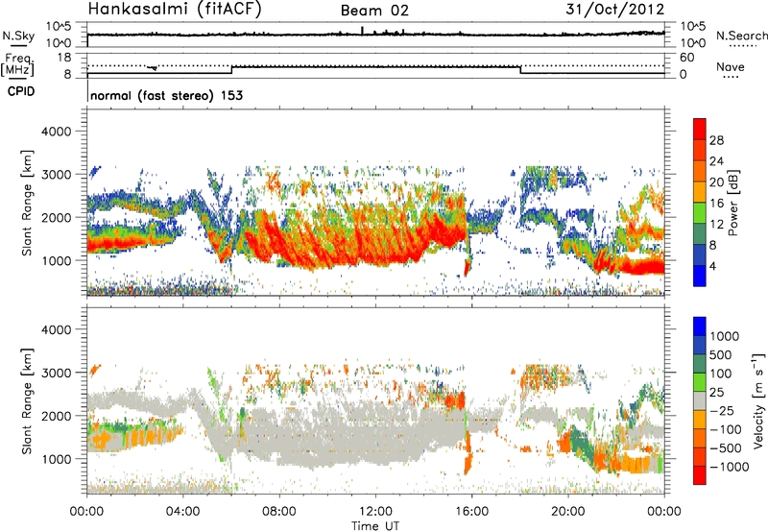Click the -25 tick on velocity colorbar
768x532 pixels.
pos(722,410)
